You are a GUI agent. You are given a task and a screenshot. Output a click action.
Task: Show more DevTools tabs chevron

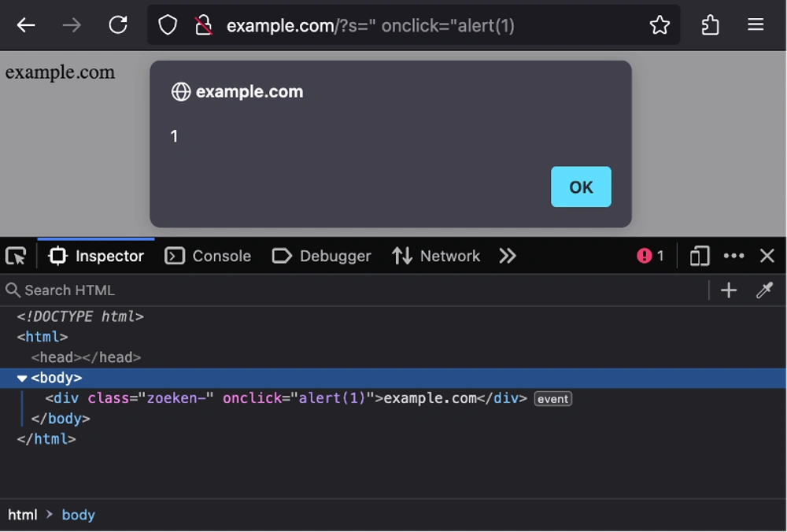click(x=508, y=256)
